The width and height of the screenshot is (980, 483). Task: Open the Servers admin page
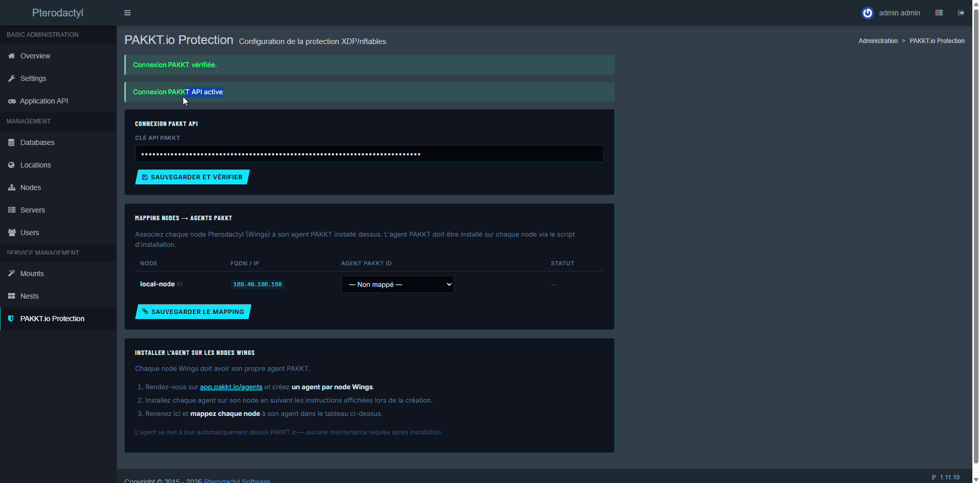pos(32,210)
